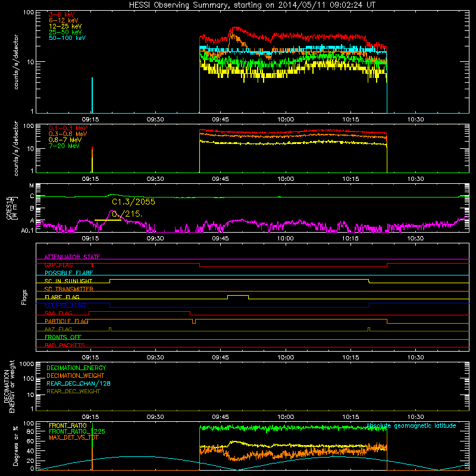Click the 0./215. annotation in GOES panel
This screenshot has width=476, height=476.
[x=127, y=214]
